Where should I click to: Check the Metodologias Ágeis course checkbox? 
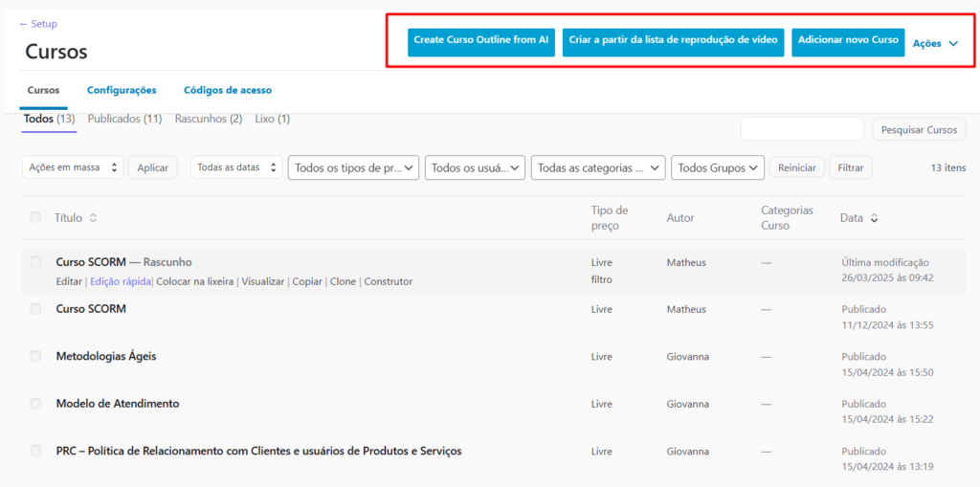point(35,356)
